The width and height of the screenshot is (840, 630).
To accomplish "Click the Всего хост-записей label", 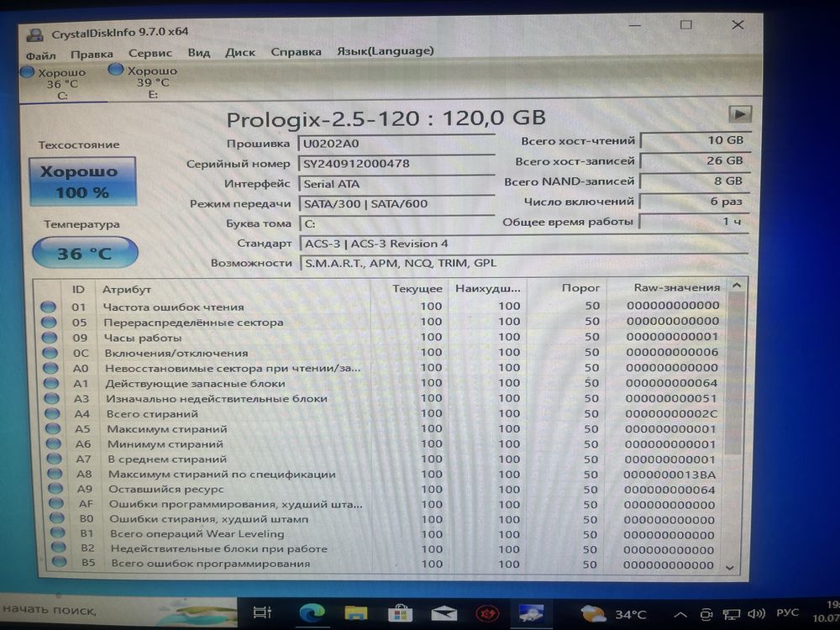I will (x=575, y=161).
